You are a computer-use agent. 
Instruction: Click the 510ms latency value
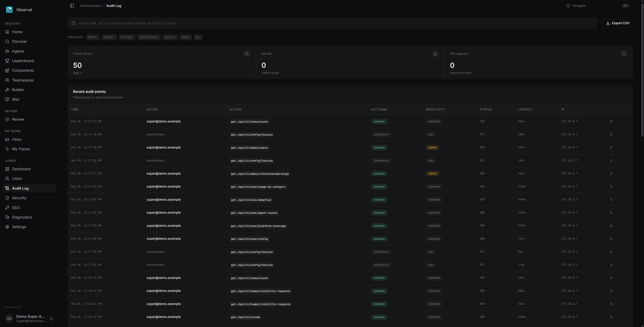pos(522,187)
